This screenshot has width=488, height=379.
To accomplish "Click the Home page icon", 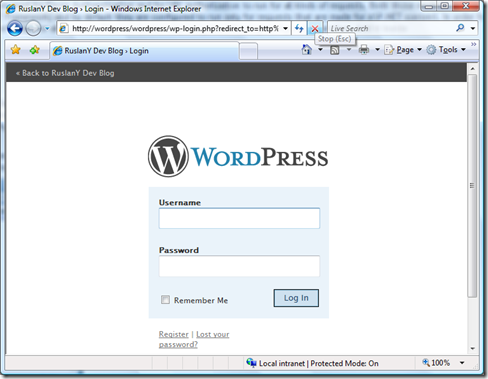I will pos(307,50).
